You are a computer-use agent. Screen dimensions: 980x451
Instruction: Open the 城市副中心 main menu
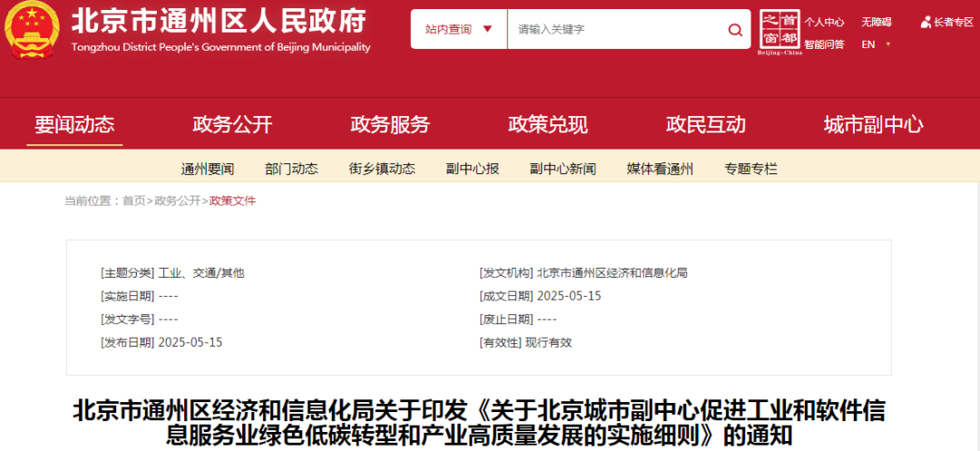pos(873,125)
